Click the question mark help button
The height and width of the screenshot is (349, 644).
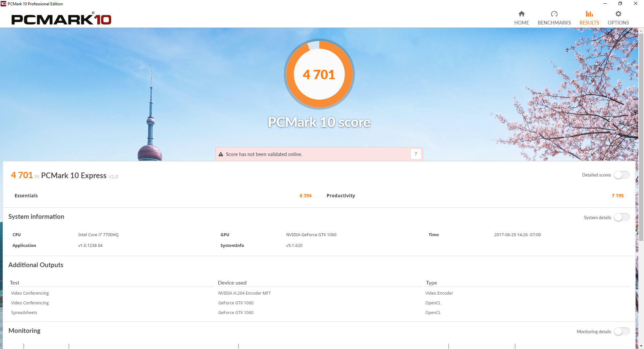(416, 154)
